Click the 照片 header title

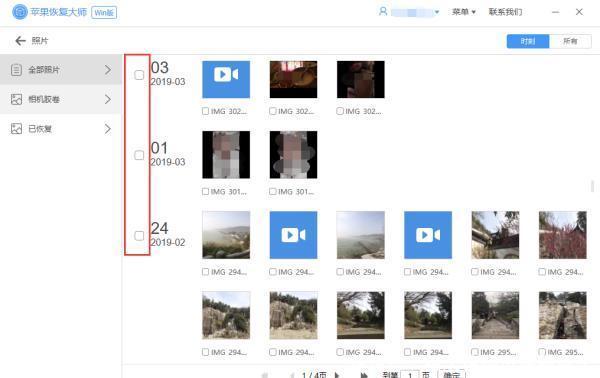tap(40, 41)
